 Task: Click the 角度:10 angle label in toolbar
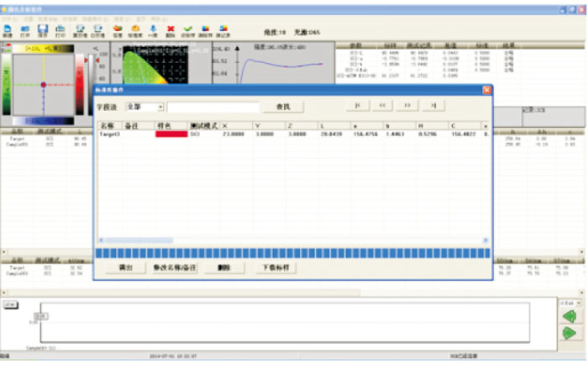[275, 32]
